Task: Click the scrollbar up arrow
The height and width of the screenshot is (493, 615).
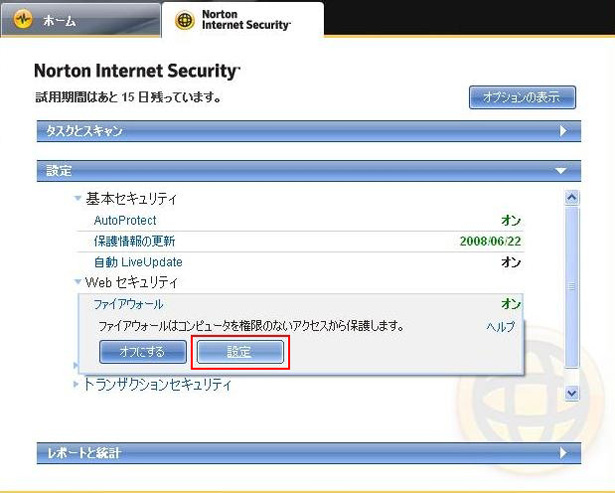Action: [572, 197]
